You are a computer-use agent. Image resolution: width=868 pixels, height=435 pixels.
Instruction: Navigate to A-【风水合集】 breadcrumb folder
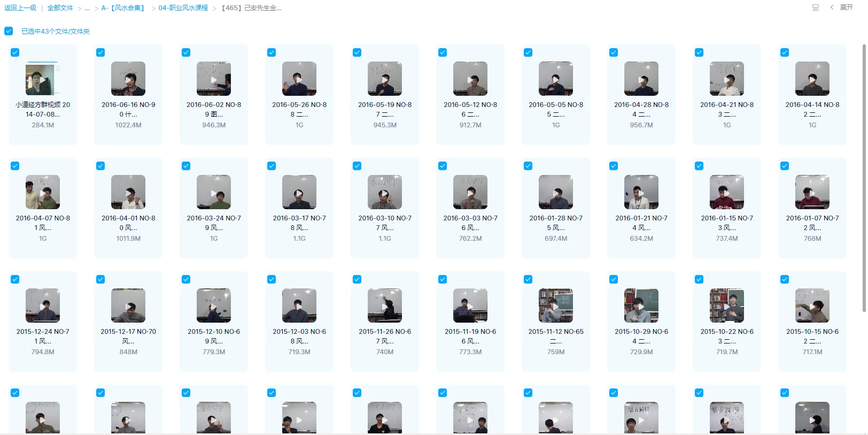pyautogui.click(x=124, y=8)
